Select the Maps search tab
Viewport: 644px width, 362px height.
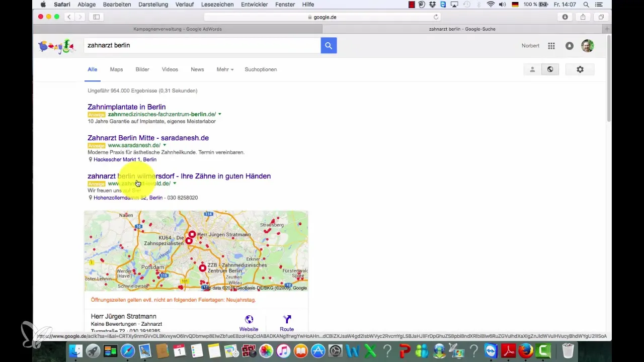[x=116, y=69]
